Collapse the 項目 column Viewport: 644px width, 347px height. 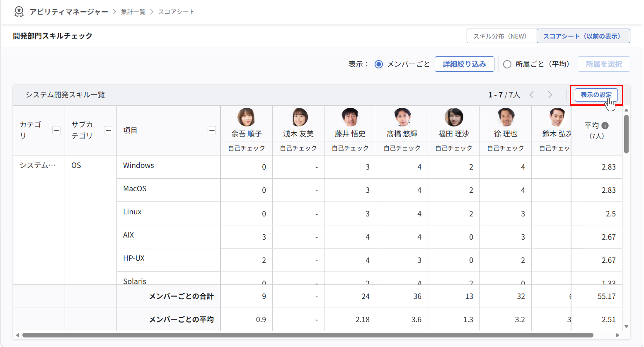(x=212, y=130)
